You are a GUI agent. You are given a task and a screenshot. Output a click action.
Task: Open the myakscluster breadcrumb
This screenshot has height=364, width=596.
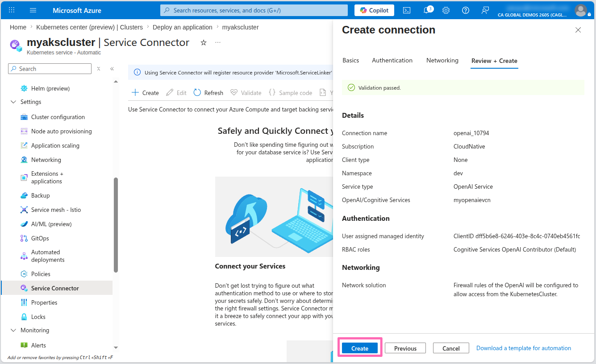point(241,27)
